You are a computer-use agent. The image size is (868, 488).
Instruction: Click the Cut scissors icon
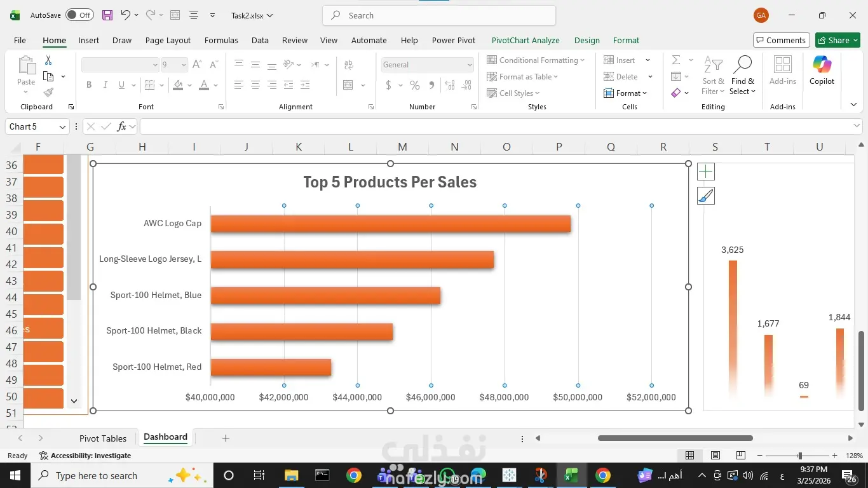(48, 60)
